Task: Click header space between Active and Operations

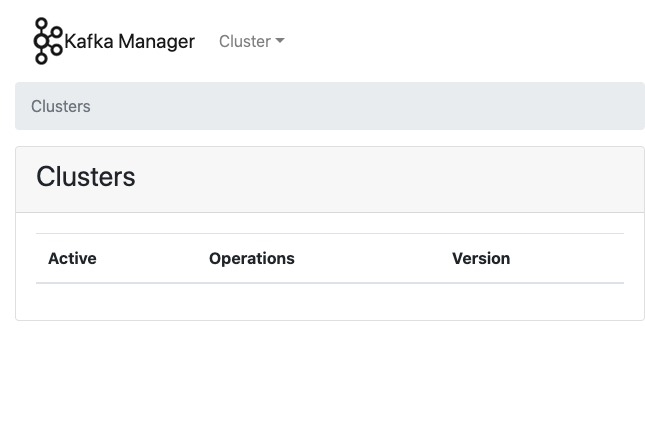Action: (x=152, y=258)
